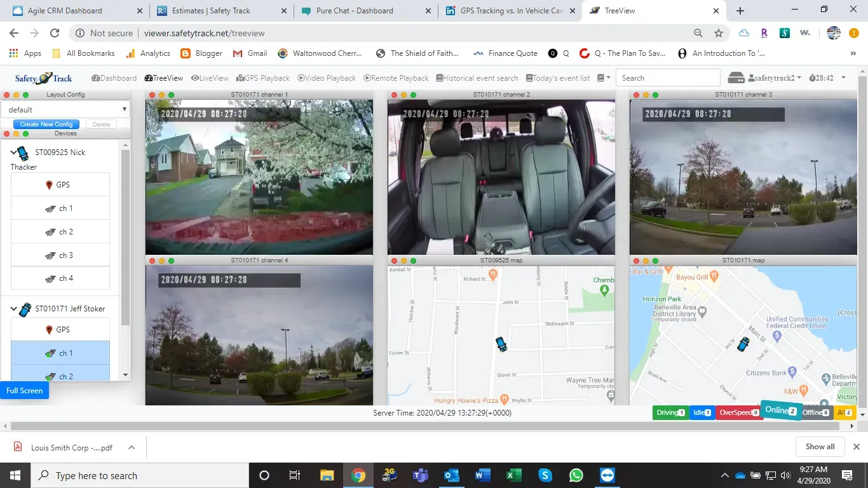
Task: Expand the dropdown next to the 28:42 timer
Action: tap(843, 77)
